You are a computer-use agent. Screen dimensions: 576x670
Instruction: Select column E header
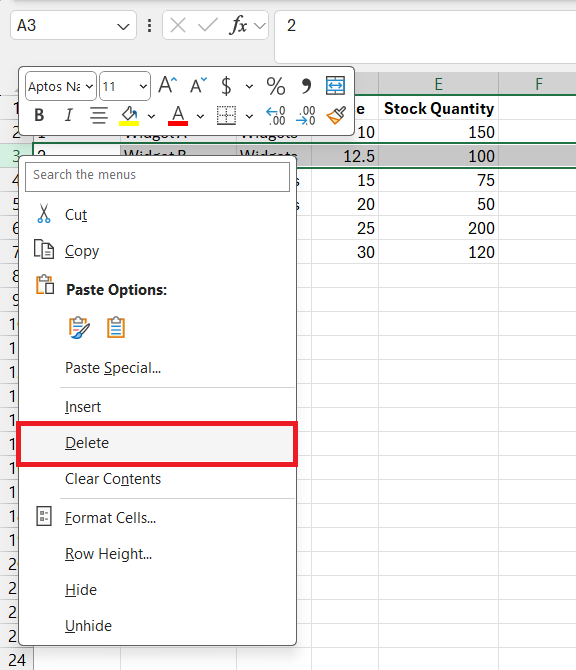438,84
